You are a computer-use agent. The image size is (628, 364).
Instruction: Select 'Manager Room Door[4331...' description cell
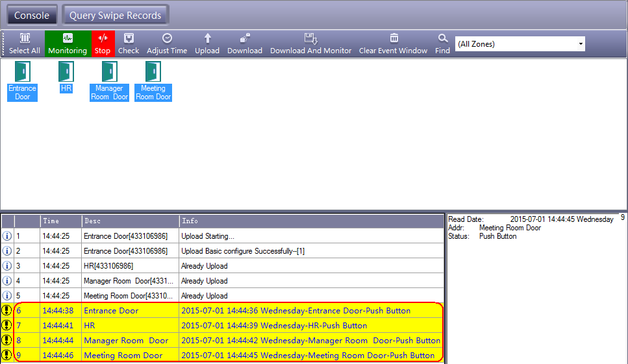coord(130,281)
